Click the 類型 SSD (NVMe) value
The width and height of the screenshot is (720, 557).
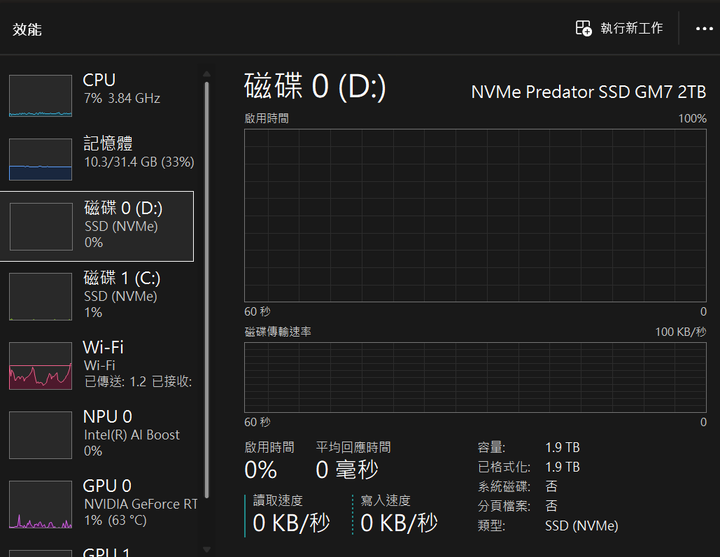click(x=582, y=526)
